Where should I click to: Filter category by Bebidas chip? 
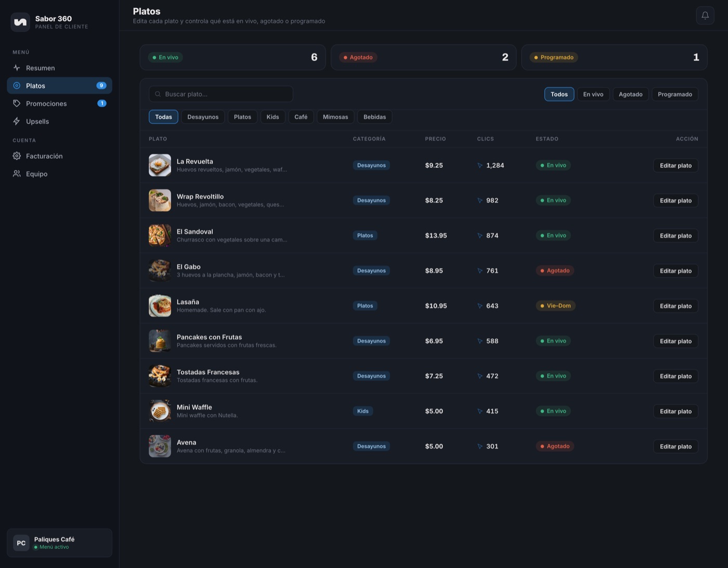point(374,117)
